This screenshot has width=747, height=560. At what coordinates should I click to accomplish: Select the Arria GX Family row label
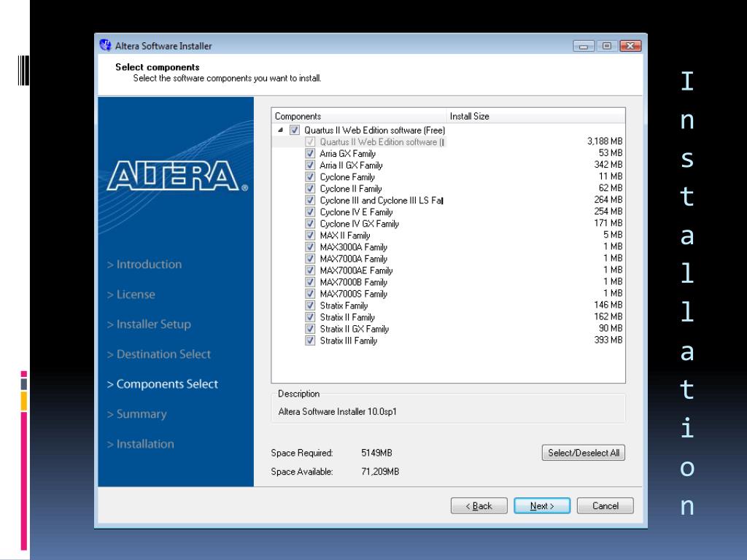348,153
